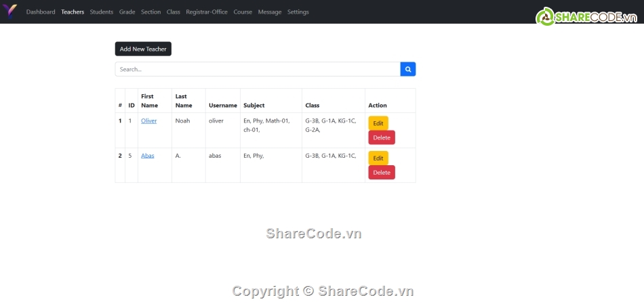Edit the teacher Abas row
The height and width of the screenshot is (306, 644).
[378, 158]
